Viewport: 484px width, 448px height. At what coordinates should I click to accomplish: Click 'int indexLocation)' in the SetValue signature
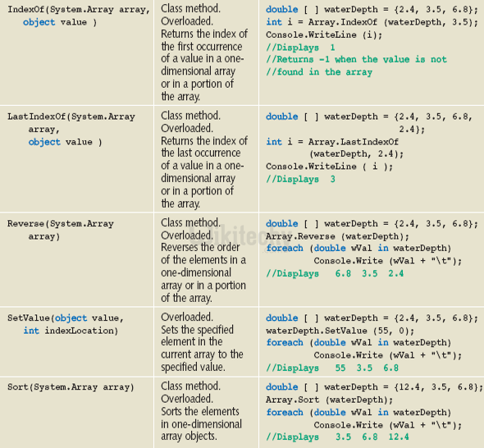[x=71, y=331]
